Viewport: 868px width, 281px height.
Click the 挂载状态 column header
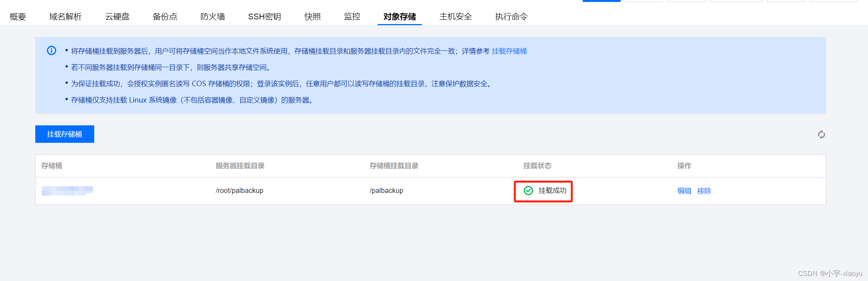[537, 166]
